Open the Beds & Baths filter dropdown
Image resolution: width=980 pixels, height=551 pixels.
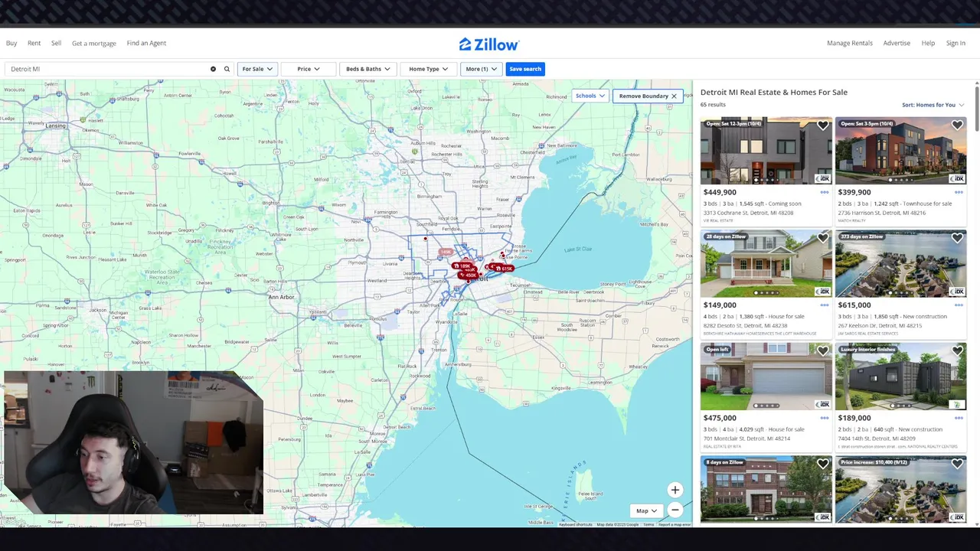coord(367,69)
